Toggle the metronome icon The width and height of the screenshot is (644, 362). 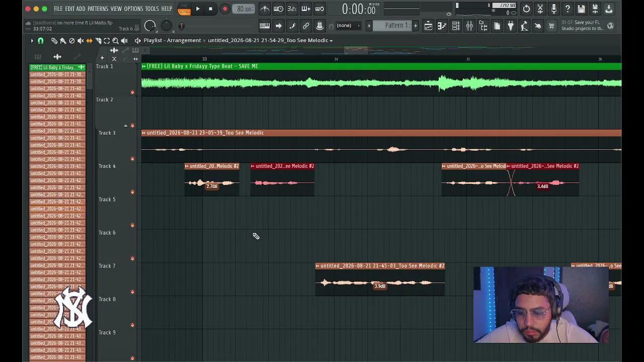(x=265, y=9)
